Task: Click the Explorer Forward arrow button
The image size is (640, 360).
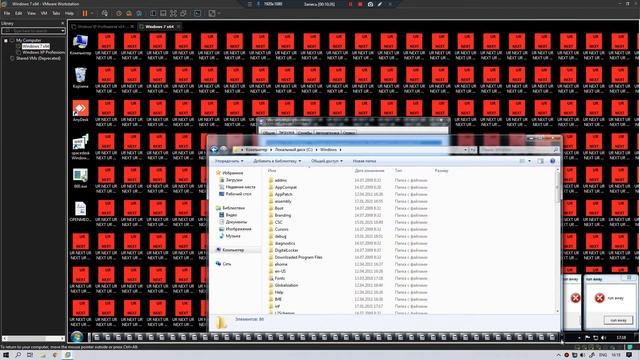Action: pyautogui.click(x=223, y=150)
